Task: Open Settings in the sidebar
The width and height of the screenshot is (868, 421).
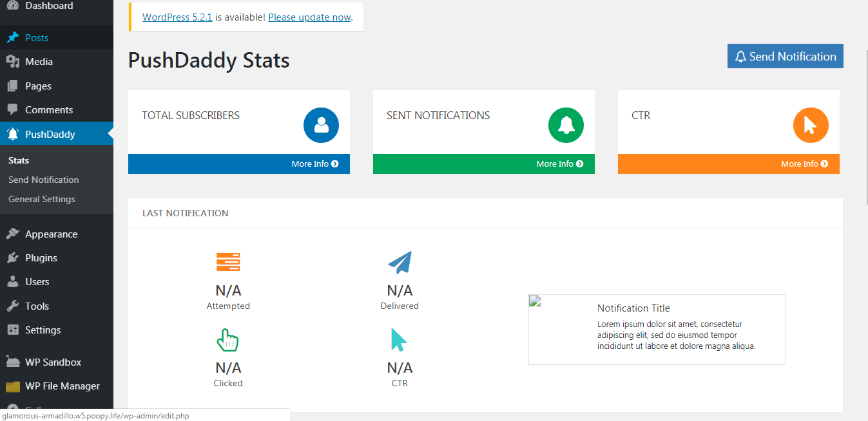Action: click(57, 330)
